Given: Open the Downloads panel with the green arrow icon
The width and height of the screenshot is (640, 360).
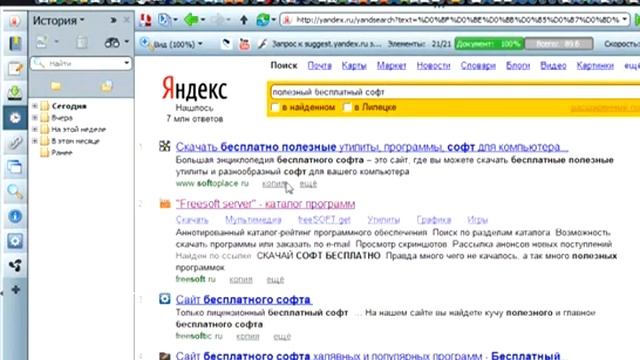Looking at the screenshot, I should tap(15, 93).
